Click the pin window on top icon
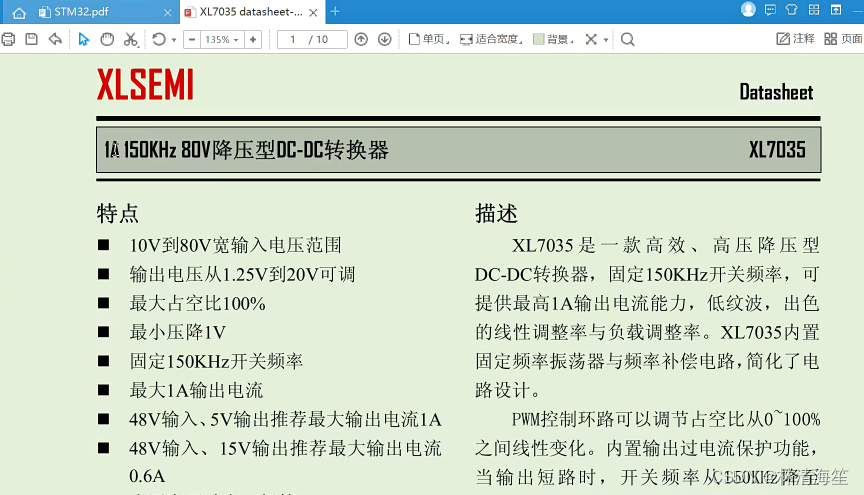This screenshot has height=495, width=864. [x=836, y=9]
